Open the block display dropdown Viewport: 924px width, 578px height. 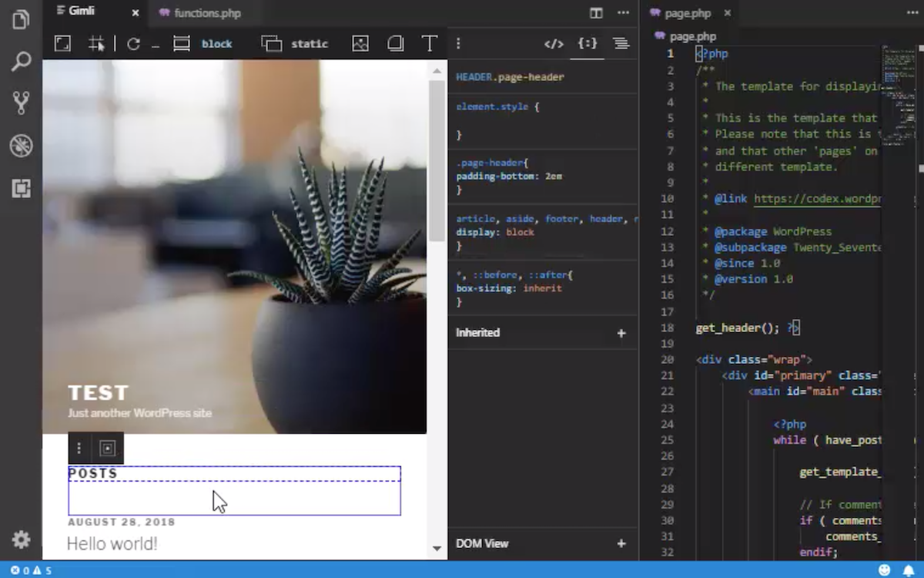click(216, 44)
